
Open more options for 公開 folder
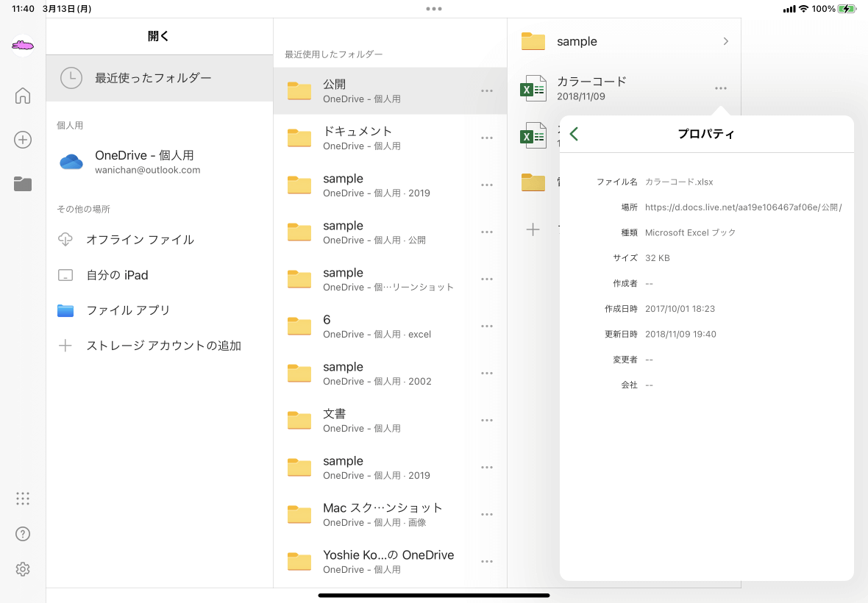coord(486,90)
